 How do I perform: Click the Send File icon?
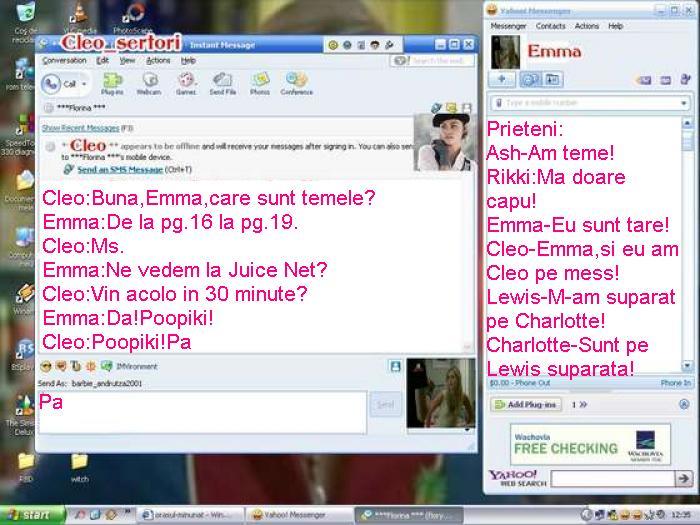tap(222, 82)
